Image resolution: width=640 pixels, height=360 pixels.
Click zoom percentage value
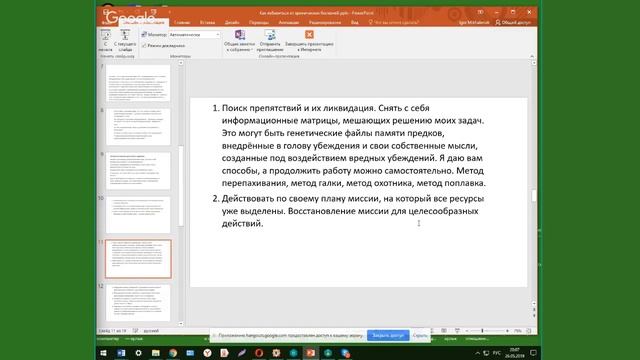pos(518,331)
